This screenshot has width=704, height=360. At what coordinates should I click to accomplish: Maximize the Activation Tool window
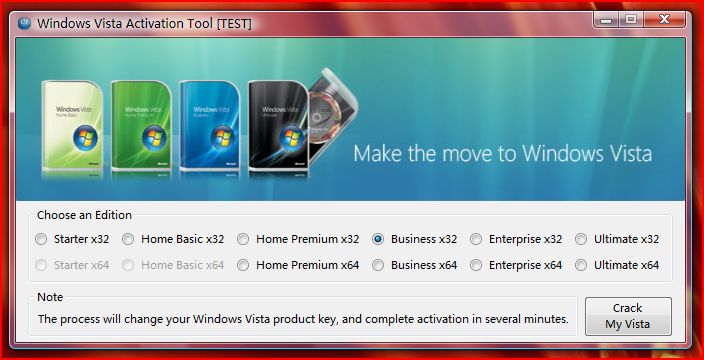pyautogui.click(x=631, y=20)
